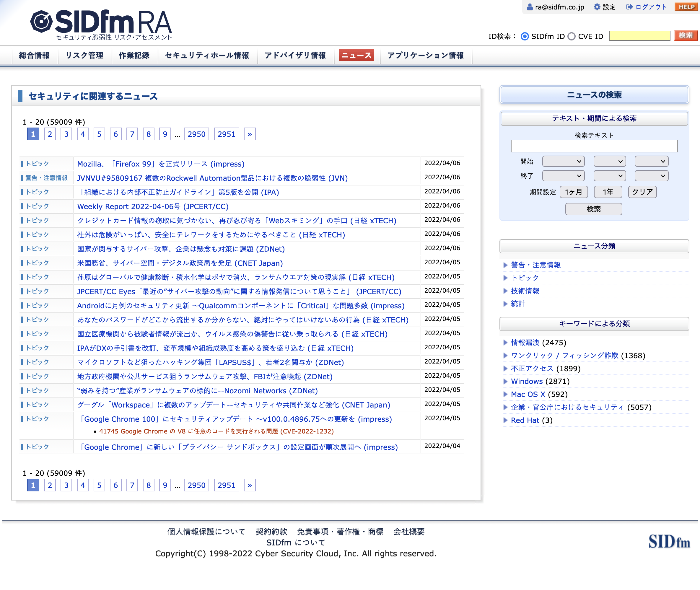
Task: Click triangle icon beside 警告・注意情報 category
Action: click(x=505, y=265)
